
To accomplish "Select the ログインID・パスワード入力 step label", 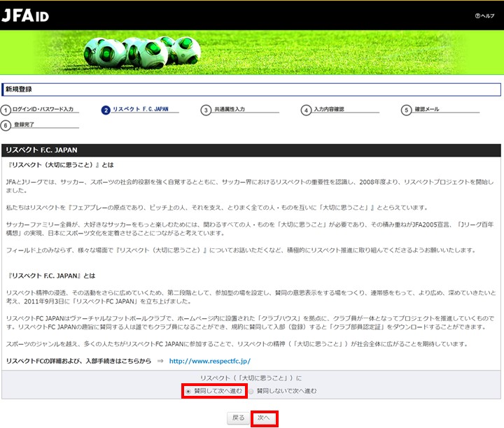I will 43,109.
